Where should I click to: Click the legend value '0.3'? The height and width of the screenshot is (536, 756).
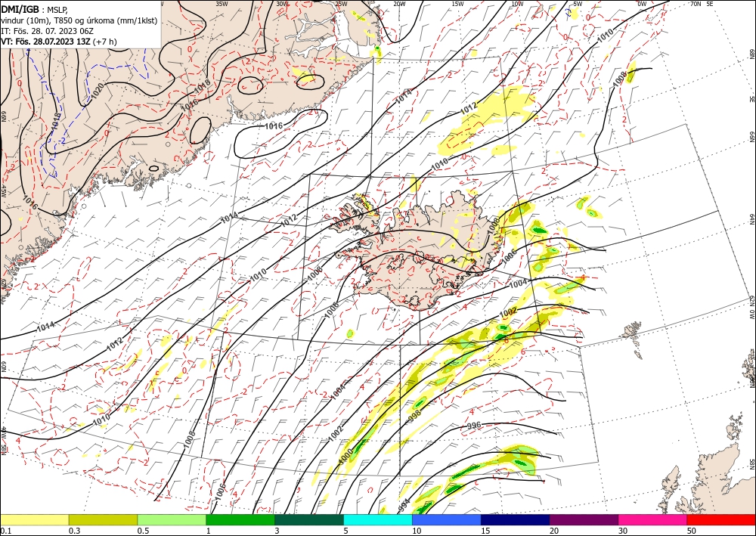point(74,531)
